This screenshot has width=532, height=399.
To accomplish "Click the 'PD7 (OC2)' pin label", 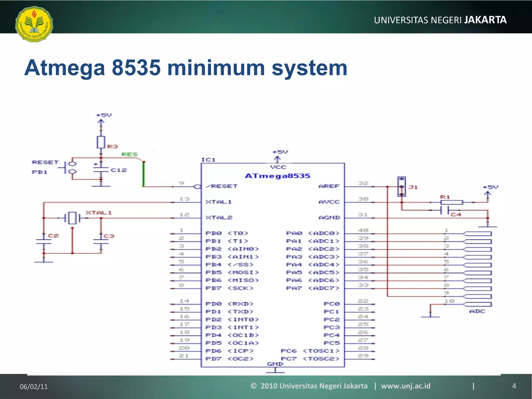I will (229, 359).
